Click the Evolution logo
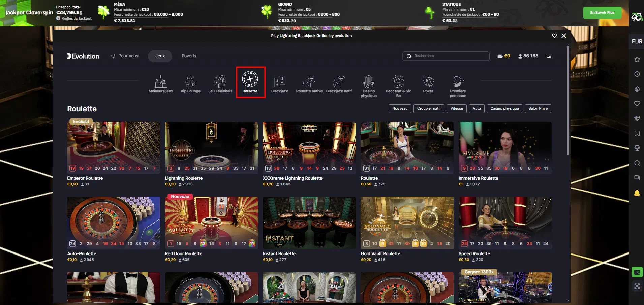Viewport: 644px width, 305px height. tap(83, 56)
